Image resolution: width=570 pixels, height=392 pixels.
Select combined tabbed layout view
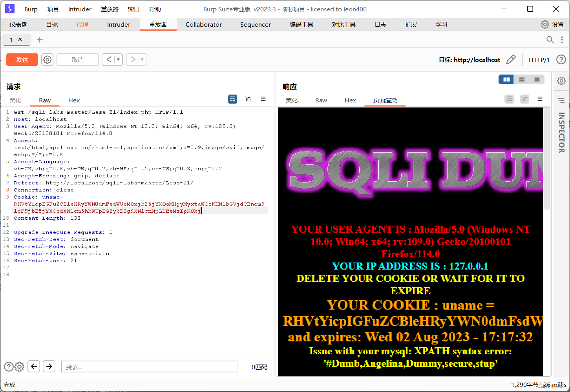[537, 80]
